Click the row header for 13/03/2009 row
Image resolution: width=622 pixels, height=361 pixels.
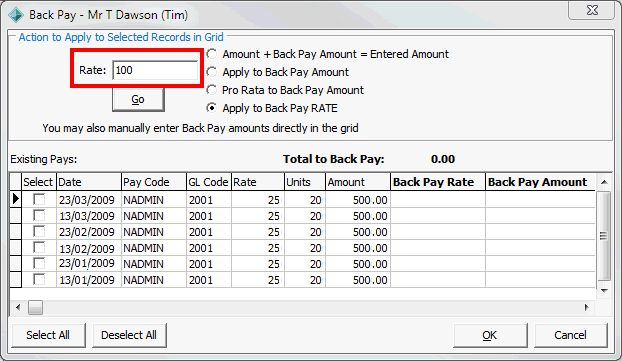pyautogui.click(x=15, y=215)
